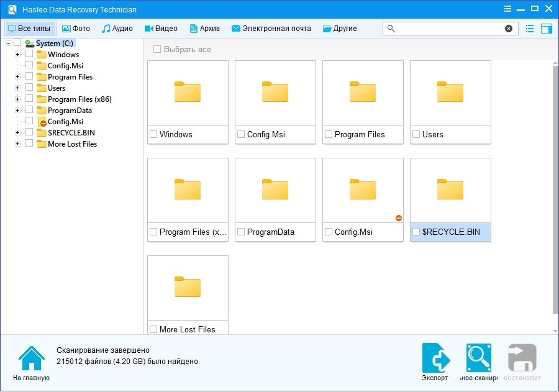This screenshot has width=559, height=392.
Task: Switch to list view mode icon
Action: pos(530,29)
